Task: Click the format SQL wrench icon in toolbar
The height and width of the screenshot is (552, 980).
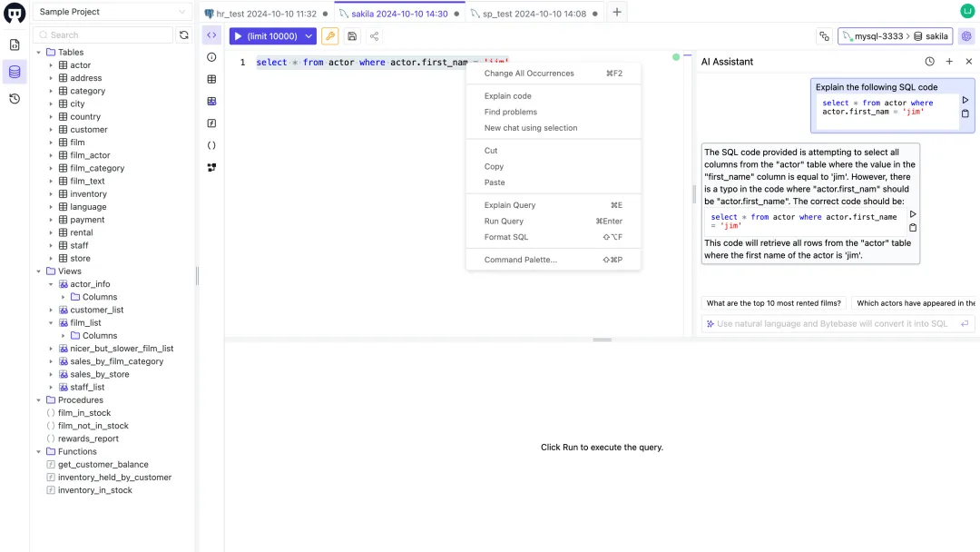Action: pyautogui.click(x=329, y=35)
